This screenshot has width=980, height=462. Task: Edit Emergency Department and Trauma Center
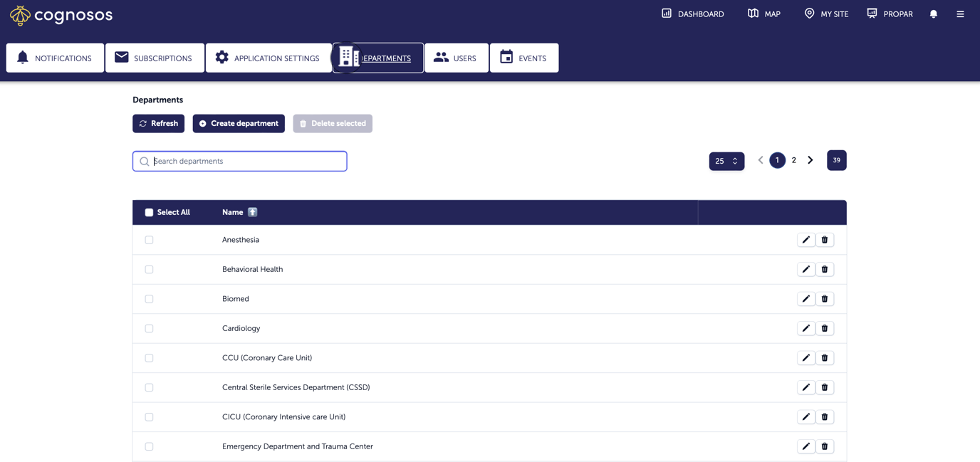(x=806, y=447)
